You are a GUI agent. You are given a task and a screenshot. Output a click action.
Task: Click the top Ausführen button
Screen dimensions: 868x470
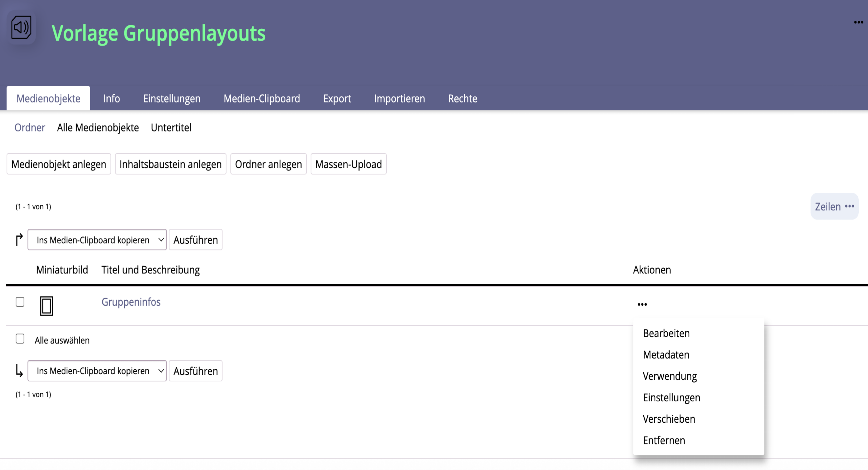[x=196, y=240]
